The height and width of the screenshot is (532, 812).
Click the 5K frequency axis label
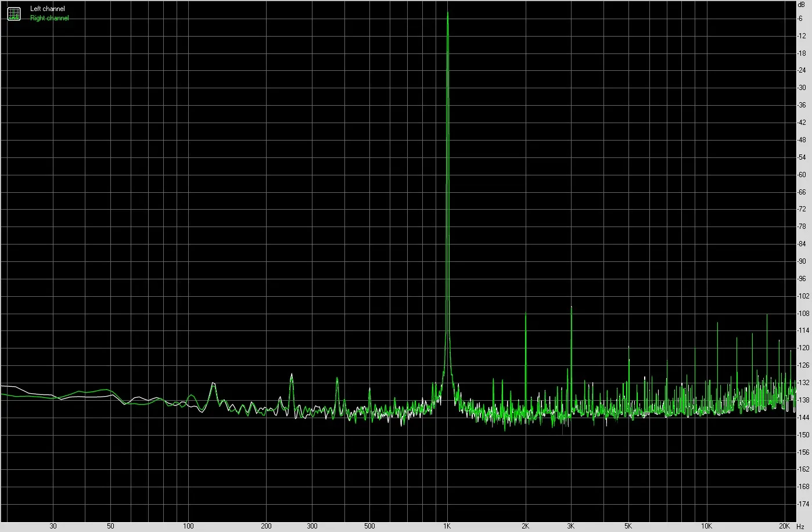click(628, 526)
